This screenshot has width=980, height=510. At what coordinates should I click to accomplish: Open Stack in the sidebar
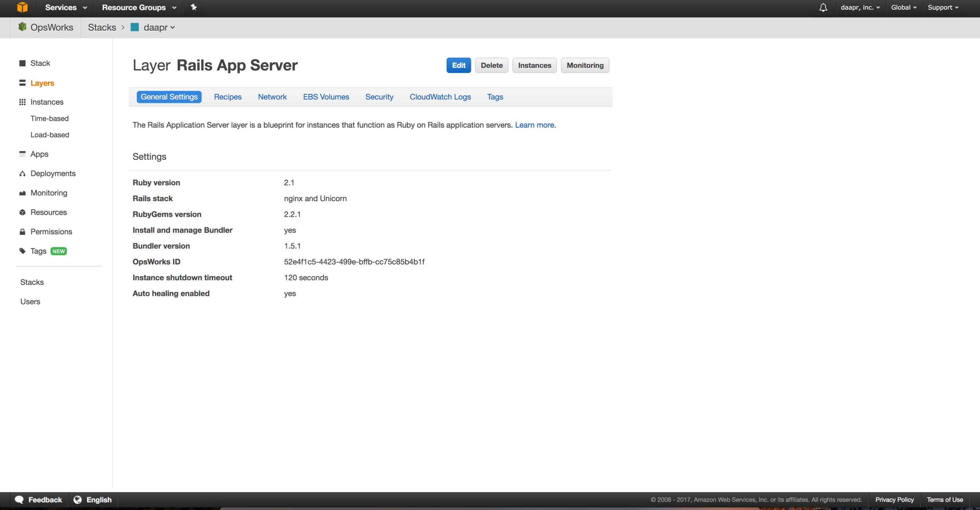click(40, 63)
